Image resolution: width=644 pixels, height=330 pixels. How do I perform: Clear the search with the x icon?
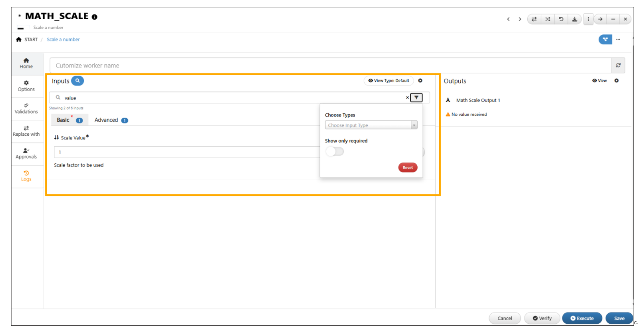point(407,98)
